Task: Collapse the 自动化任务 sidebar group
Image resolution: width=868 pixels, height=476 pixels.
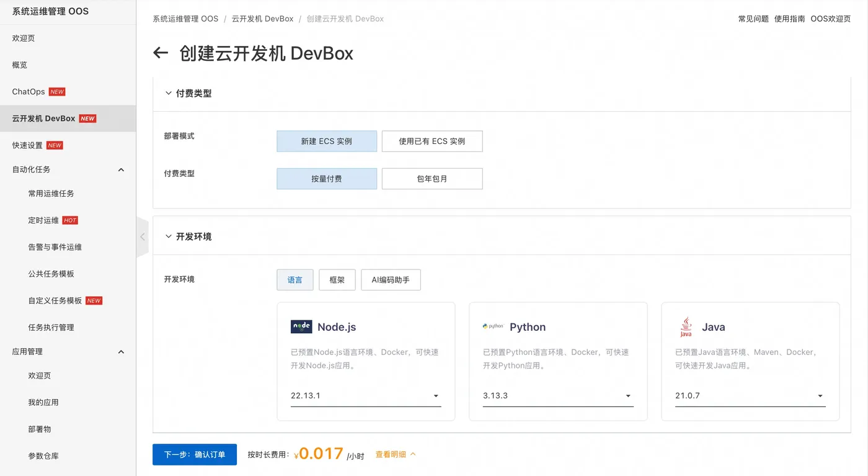Action: 121,169
